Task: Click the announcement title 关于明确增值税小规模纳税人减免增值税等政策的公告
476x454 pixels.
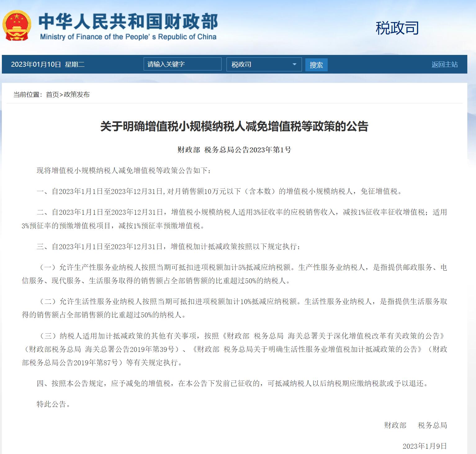Action: coord(234,127)
